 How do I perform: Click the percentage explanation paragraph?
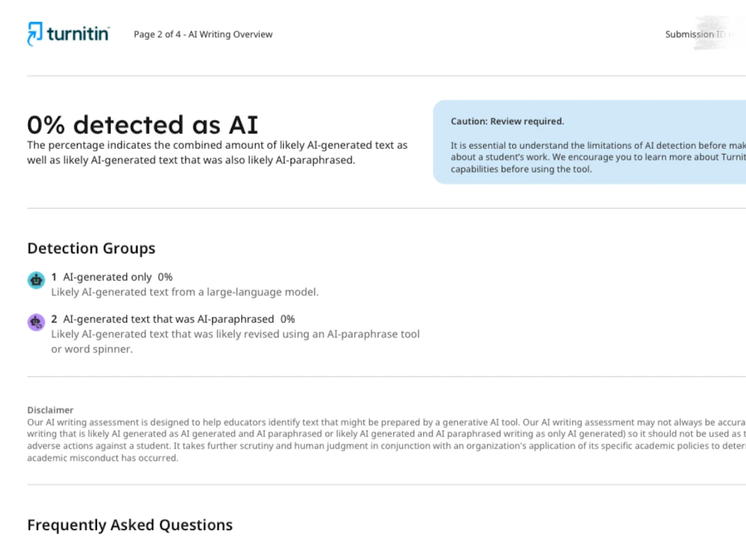218,152
